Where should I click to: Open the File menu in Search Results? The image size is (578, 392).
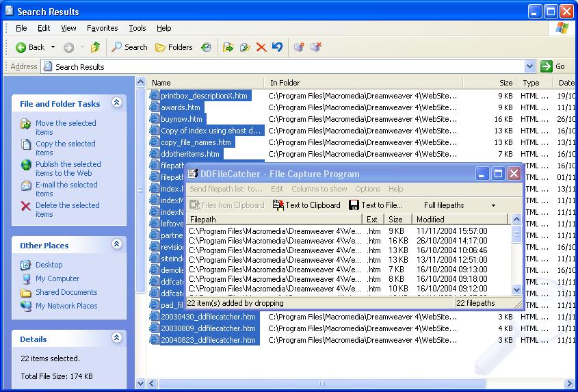21,28
